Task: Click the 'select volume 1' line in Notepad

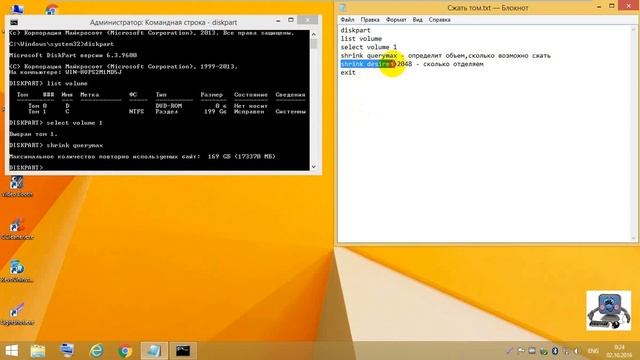Action: 369,47
